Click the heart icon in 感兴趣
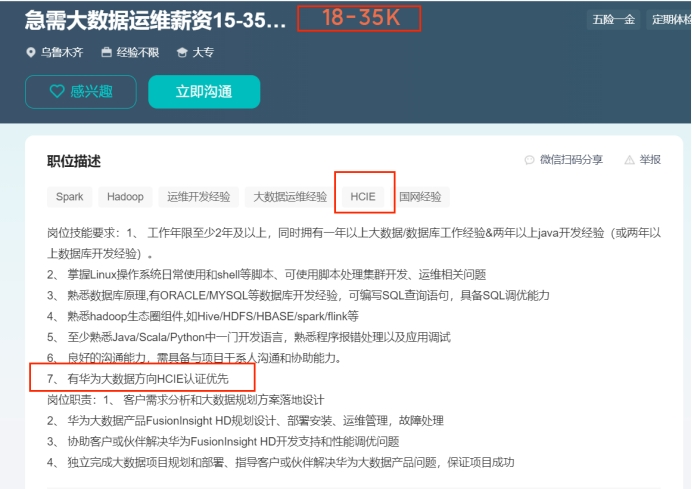 tap(57, 91)
